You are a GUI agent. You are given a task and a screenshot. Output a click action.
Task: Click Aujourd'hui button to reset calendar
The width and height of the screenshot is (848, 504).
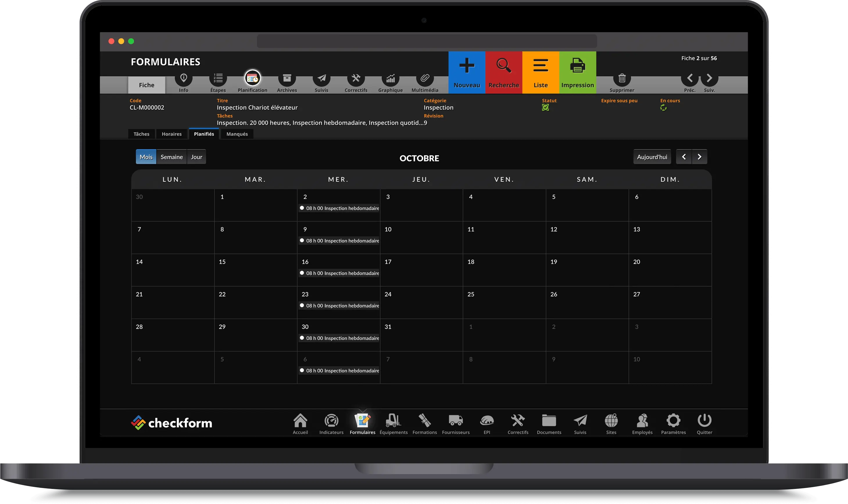click(x=652, y=156)
